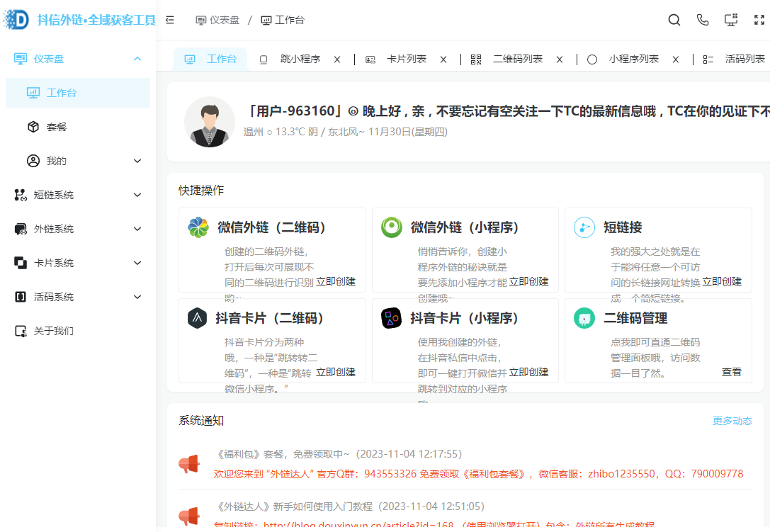Click the 抖音卡片（小程序）black shapes icon

pos(392,318)
